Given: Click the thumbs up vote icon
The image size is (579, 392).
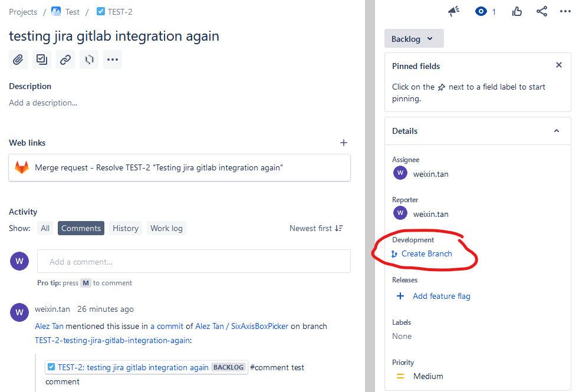Looking at the screenshot, I should tap(517, 11).
